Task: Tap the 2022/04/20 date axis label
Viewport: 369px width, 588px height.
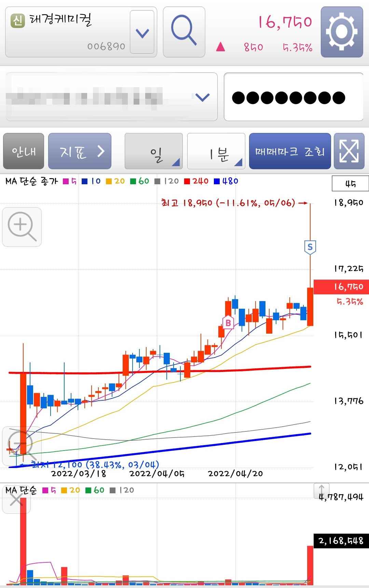Action: pos(235,473)
